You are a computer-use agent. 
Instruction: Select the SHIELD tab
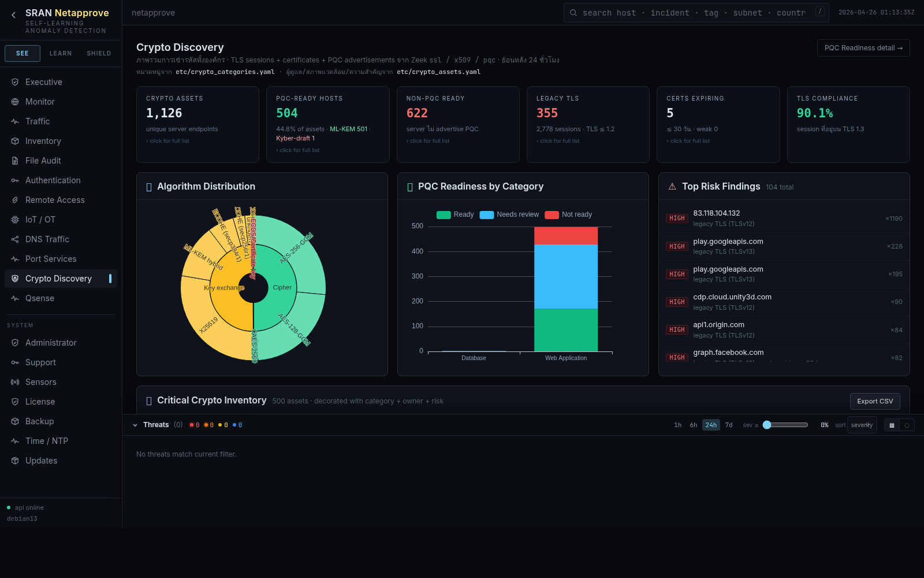pos(99,53)
